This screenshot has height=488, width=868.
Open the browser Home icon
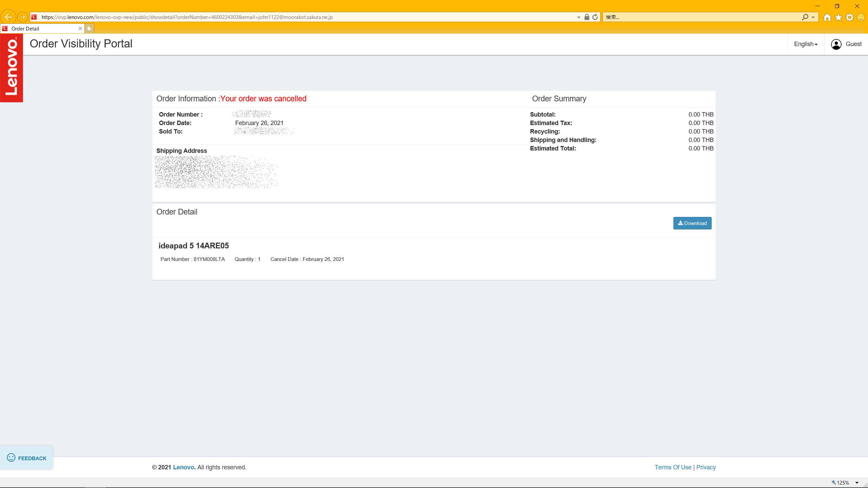[827, 17]
